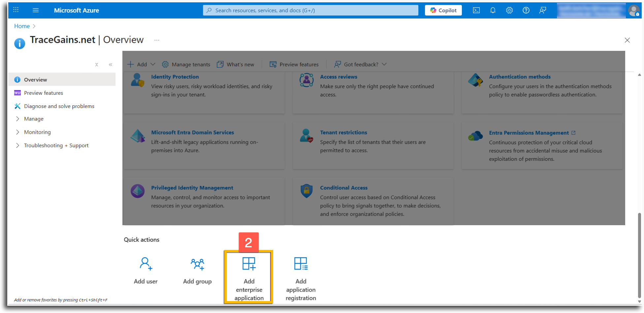Open the Privileged Identity Management link
644x313 pixels.
tap(192, 188)
